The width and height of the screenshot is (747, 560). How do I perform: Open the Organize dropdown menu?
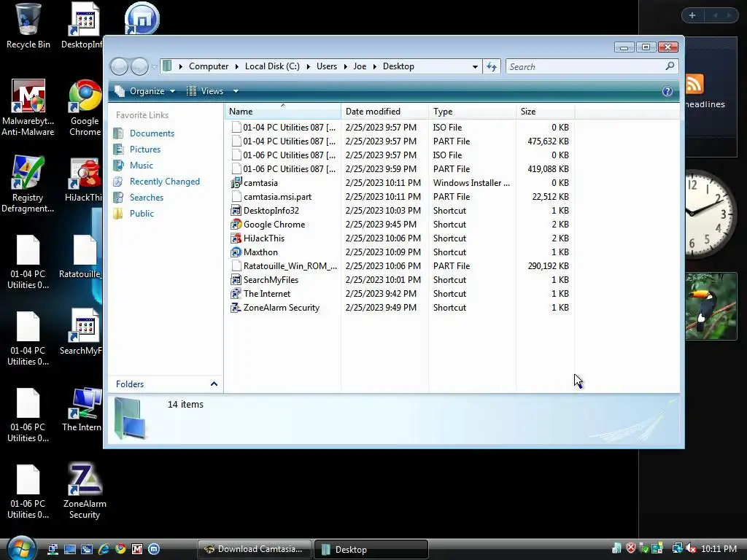tap(145, 91)
